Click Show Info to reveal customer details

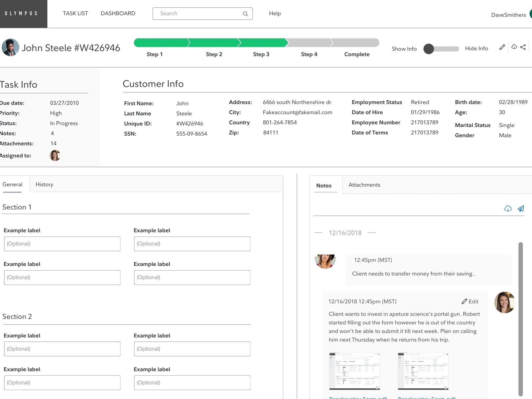point(404,49)
